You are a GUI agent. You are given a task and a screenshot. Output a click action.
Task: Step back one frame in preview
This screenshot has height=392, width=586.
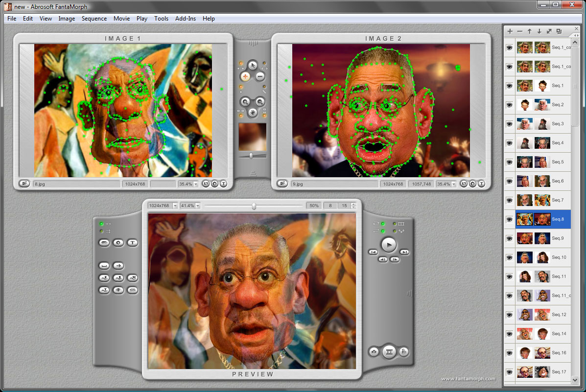coord(383,259)
